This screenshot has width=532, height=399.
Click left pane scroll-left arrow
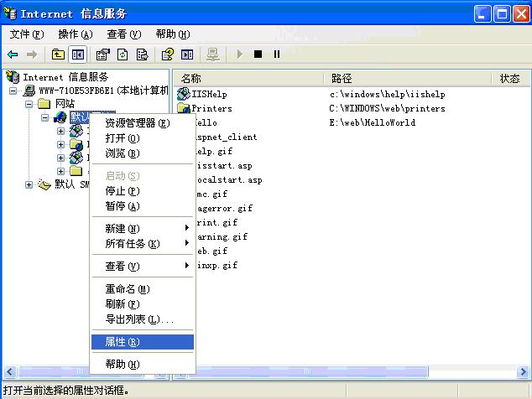click(9, 372)
